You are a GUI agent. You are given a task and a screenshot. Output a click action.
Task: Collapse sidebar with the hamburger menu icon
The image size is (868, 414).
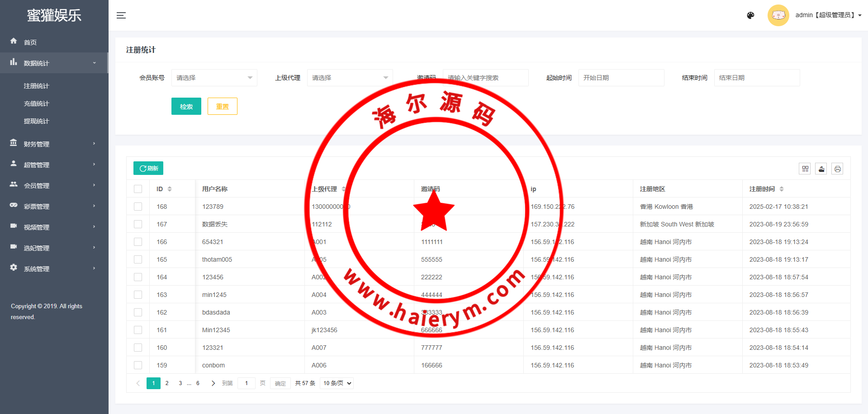click(x=121, y=15)
